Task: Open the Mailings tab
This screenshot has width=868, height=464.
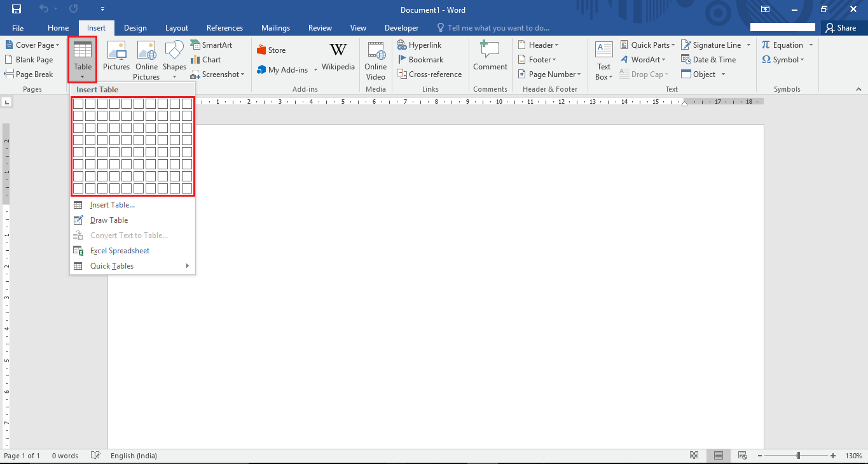Action: point(275,28)
